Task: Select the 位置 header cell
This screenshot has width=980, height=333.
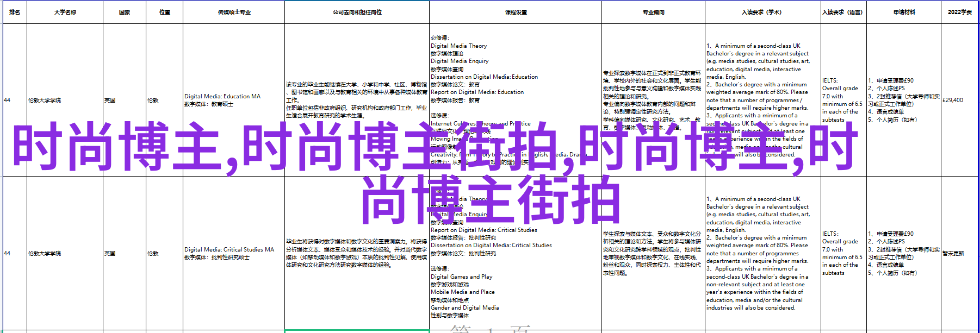Action: [165, 12]
